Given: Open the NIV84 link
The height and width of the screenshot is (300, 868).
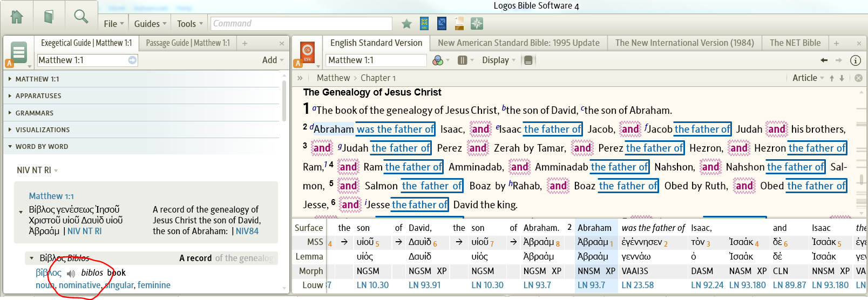Looking at the screenshot, I should pyautogui.click(x=247, y=231).
